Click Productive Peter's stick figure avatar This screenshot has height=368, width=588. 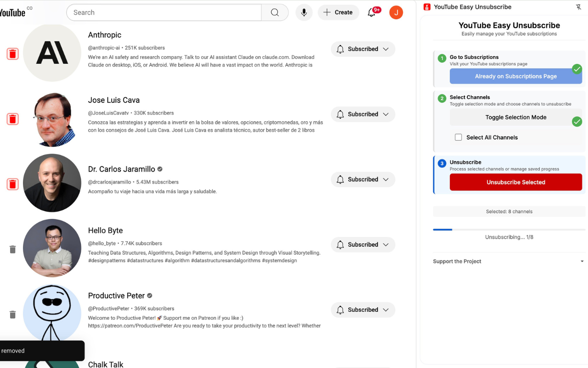52,313
